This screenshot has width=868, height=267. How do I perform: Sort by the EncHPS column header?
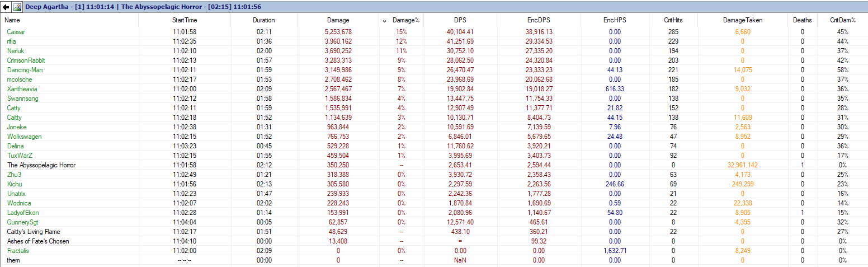pos(615,20)
